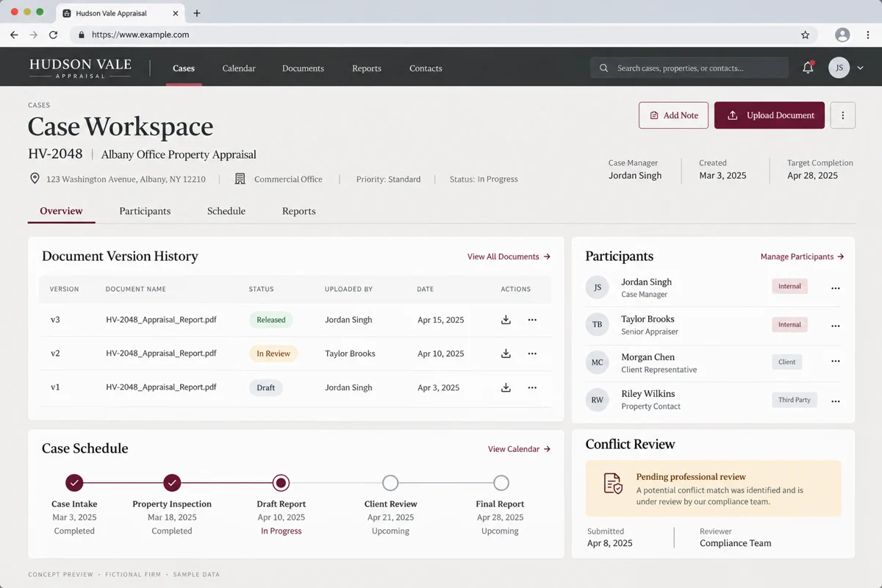Open notifications bell
This screenshot has height=588, width=882.
click(x=808, y=68)
